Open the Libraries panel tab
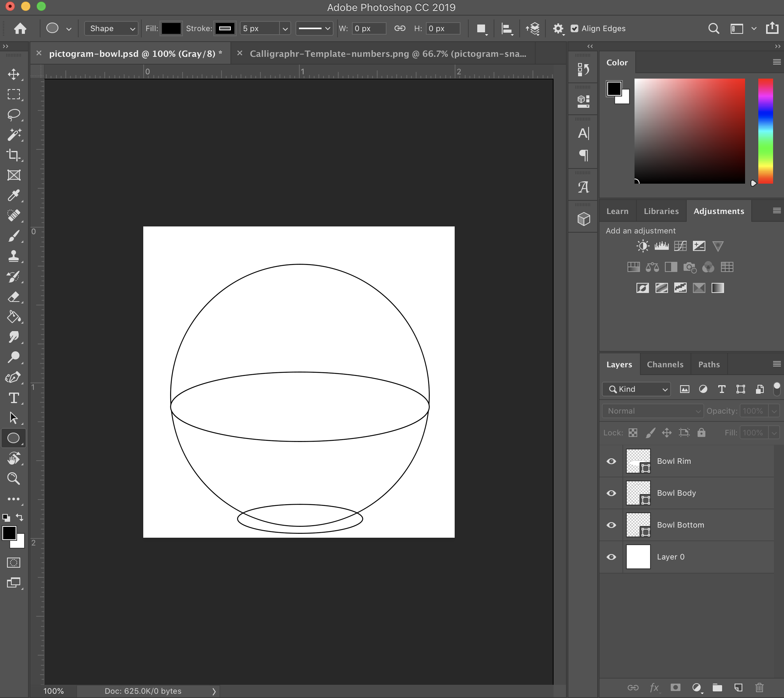Image resolution: width=784 pixels, height=698 pixels. point(661,211)
